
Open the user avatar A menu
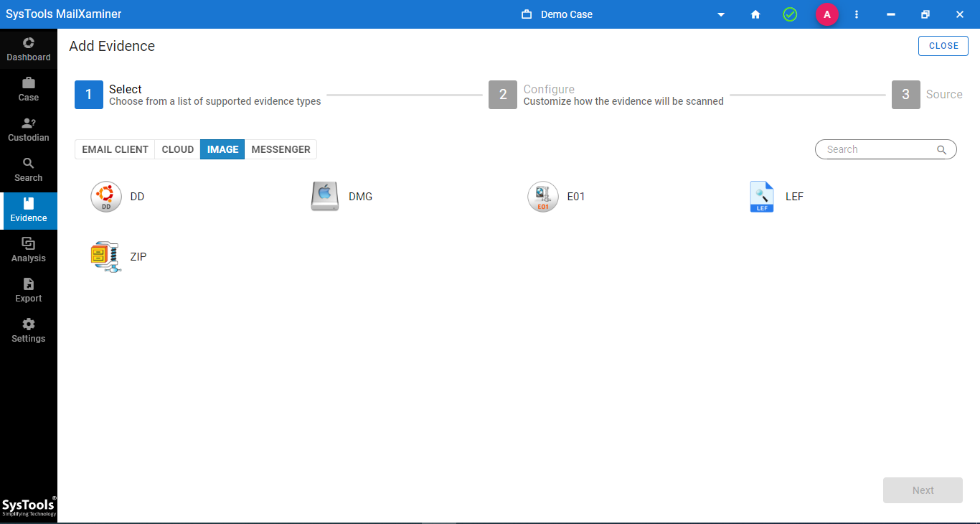pos(827,14)
